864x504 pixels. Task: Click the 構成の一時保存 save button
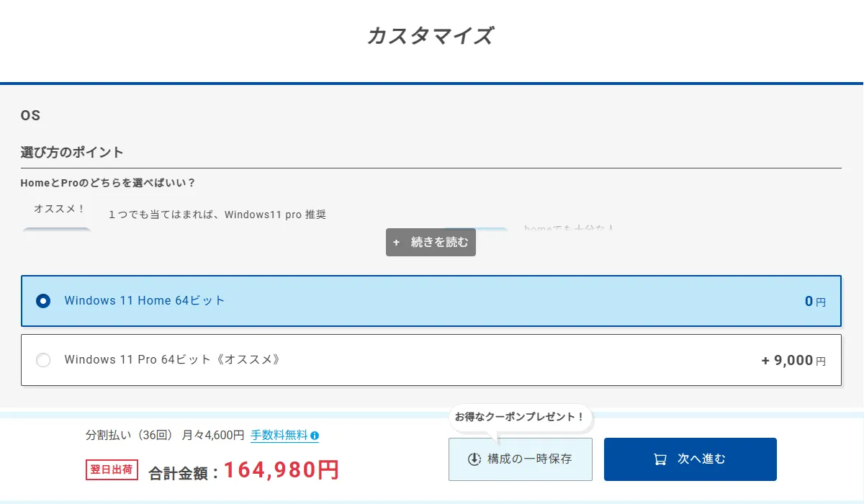coord(520,459)
